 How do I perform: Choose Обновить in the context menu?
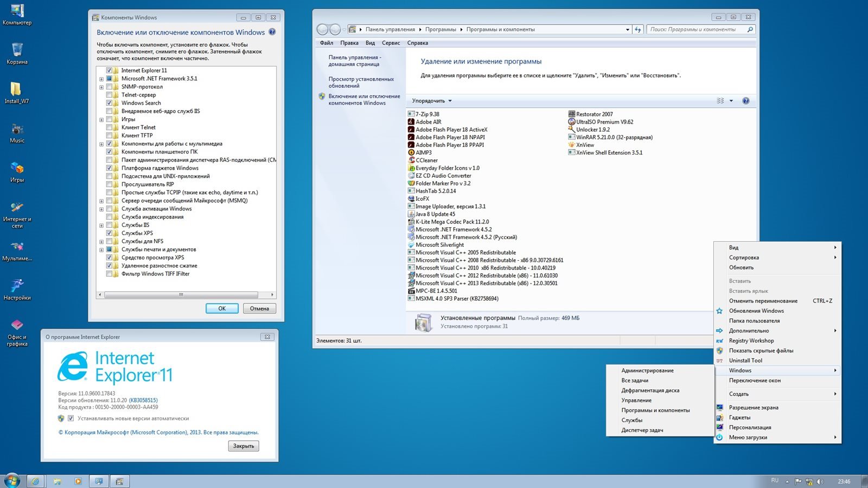click(x=777, y=267)
